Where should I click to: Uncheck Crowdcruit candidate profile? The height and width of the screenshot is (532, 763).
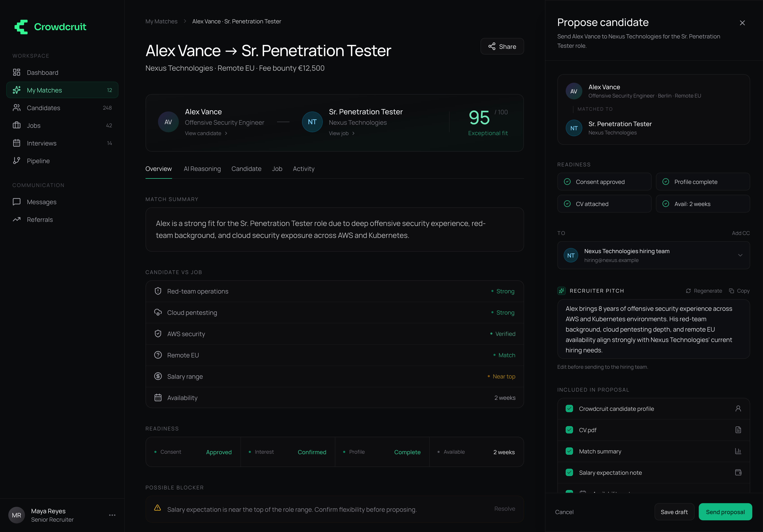pos(569,409)
